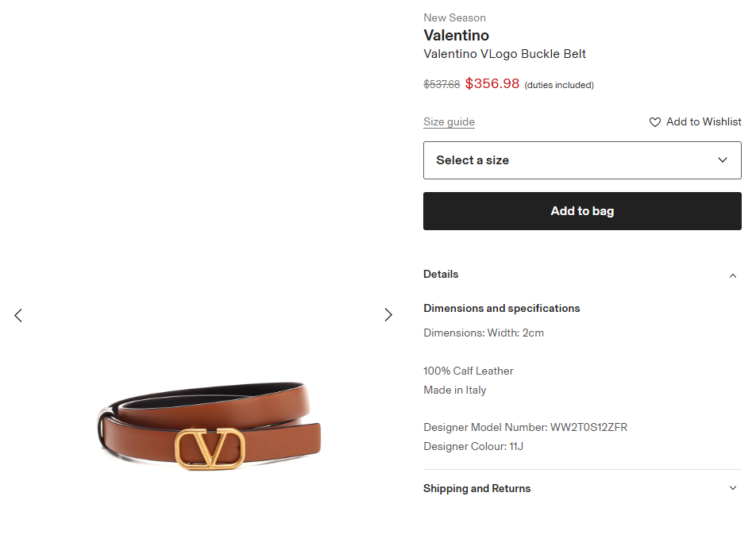Open the Select a size dropdown
Image resolution: width=756 pixels, height=554 pixels.
pyautogui.click(x=582, y=160)
